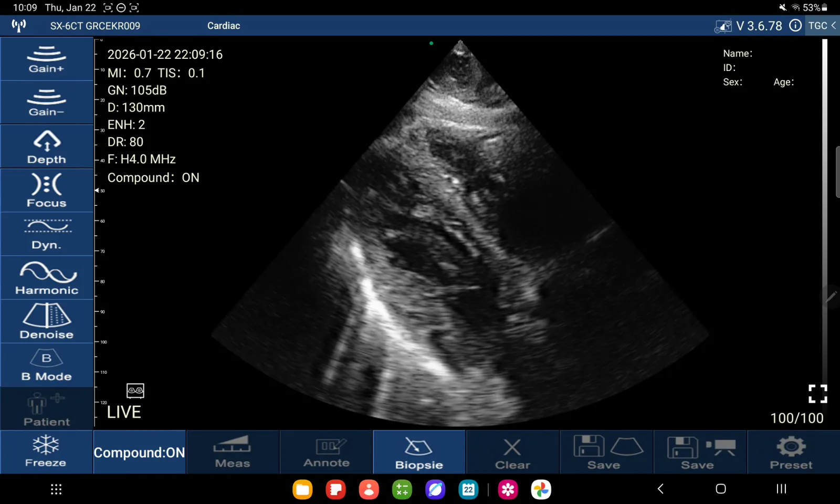Tap the Name field in patient info
The image size is (840, 504).
coord(738,54)
